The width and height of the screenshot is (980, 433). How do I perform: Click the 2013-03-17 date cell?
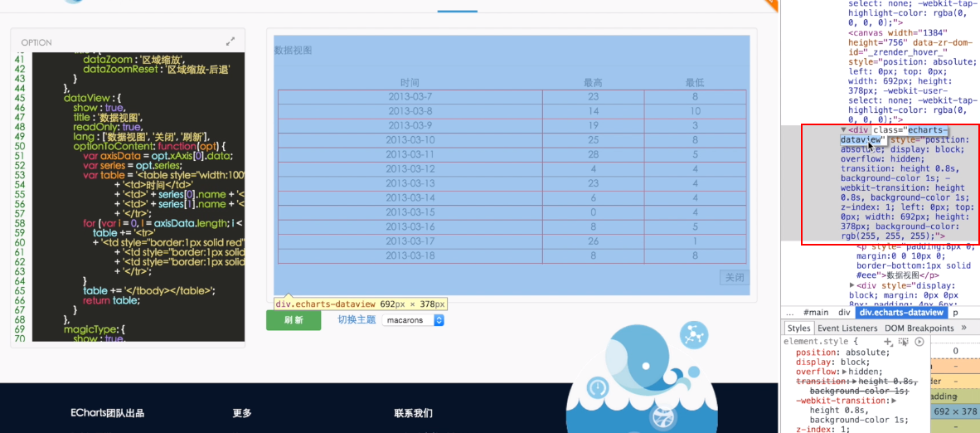(x=410, y=241)
